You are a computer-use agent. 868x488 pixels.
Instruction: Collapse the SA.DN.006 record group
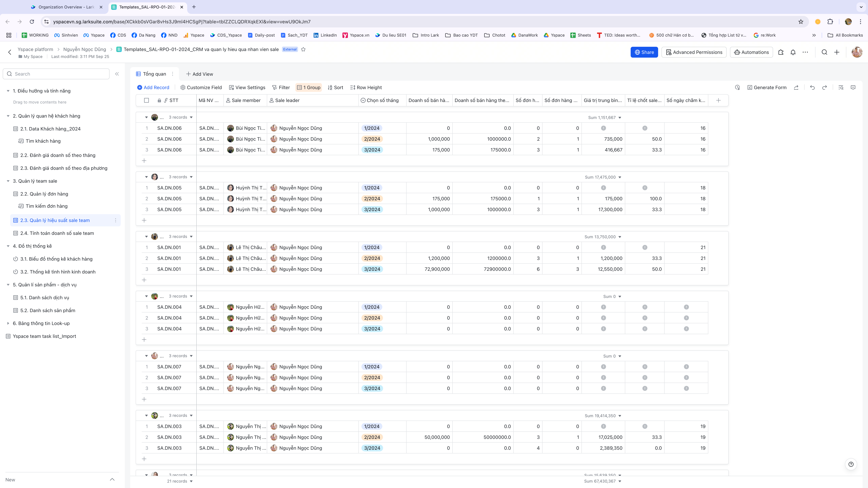click(146, 118)
